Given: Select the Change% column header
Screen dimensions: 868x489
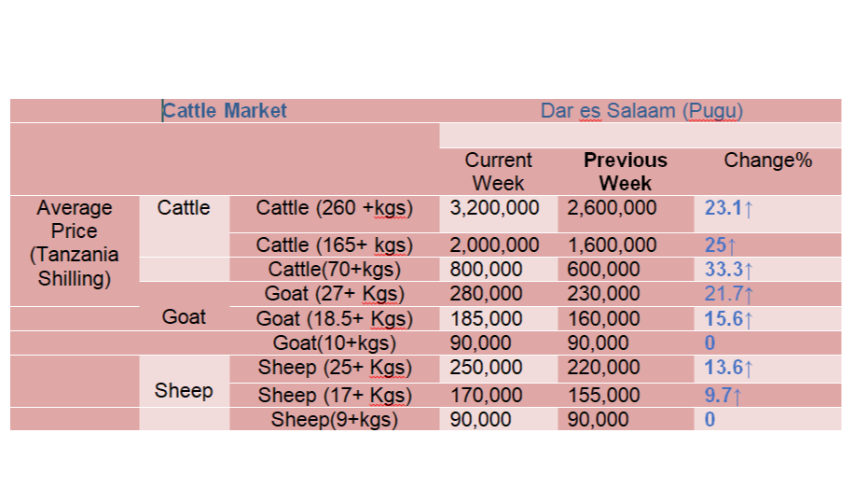Looking at the screenshot, I should point(768,161).
